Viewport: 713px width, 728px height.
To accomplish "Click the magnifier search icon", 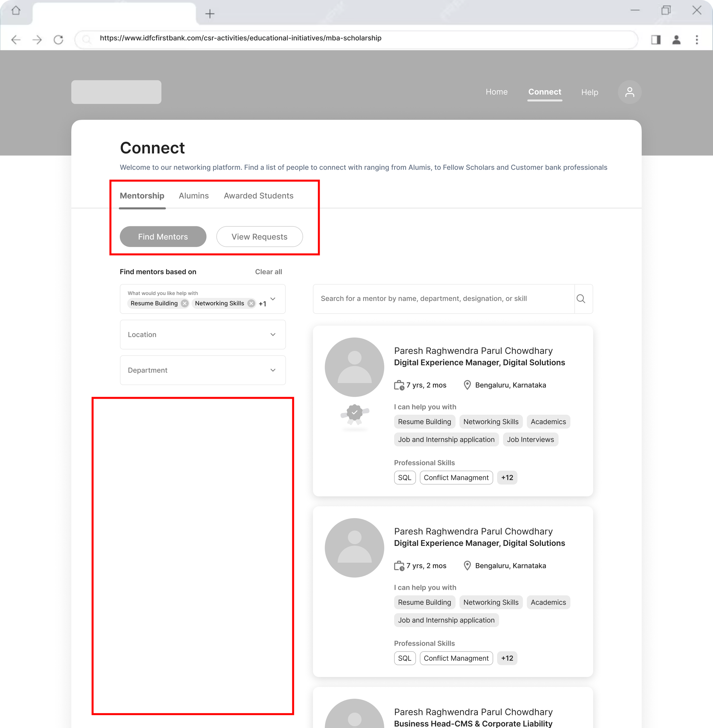I will pyautogui.click(x=581, y=299).
